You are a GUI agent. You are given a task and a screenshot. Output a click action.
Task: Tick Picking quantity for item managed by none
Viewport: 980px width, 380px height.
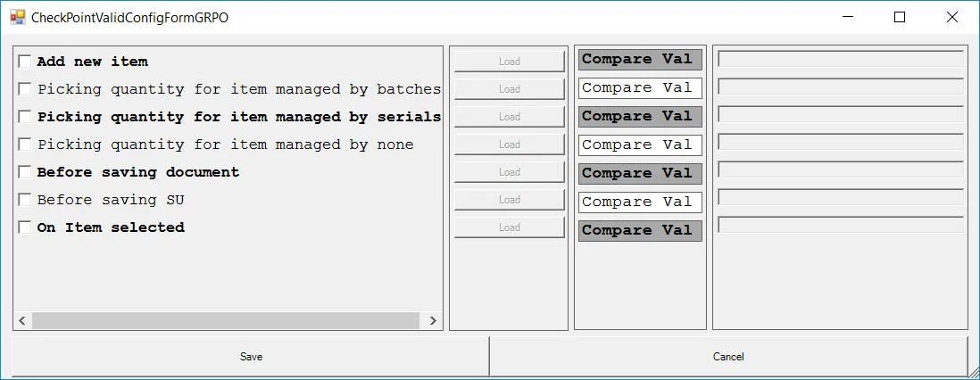click(25, 145)
